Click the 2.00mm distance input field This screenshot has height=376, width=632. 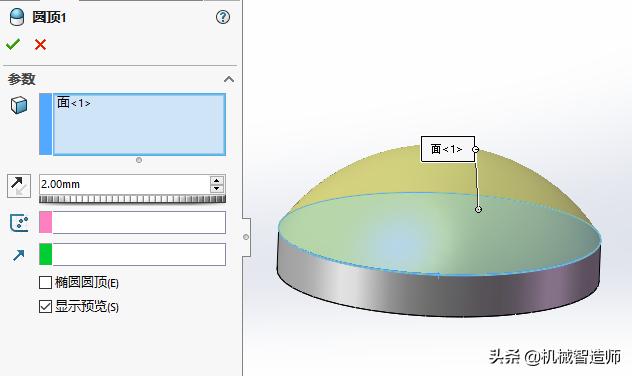[x=124, y=184]
